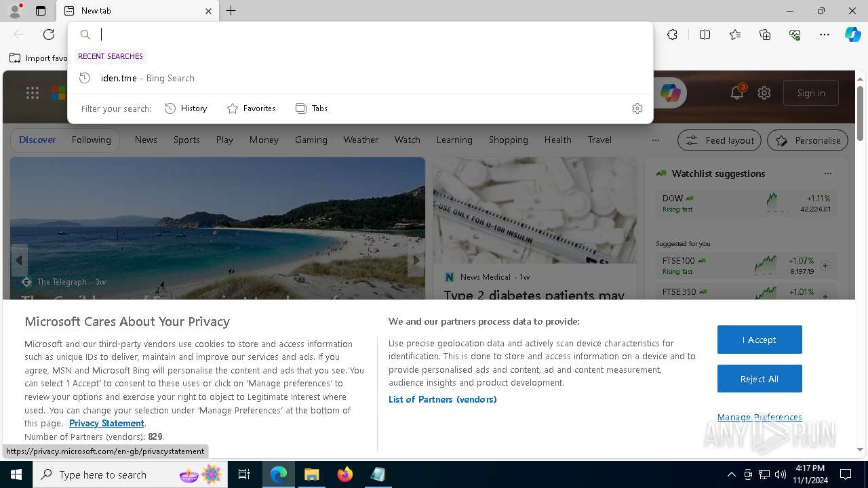This screenshot has width=868, height=488.
Task: Open File Explorer from taskbar
Action: (x=311, y=474)
